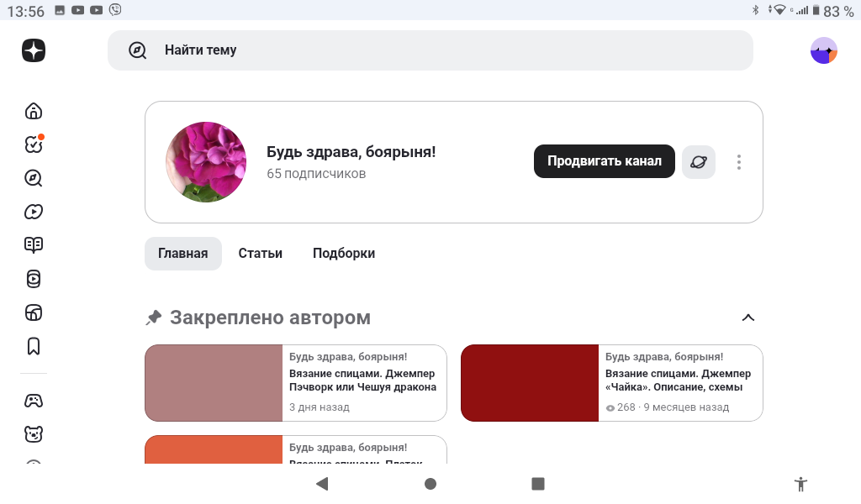This screenshot has width=861, height=504.
Task: Open the Saved bookmark icon in sidebar
Action: point(34,346)
